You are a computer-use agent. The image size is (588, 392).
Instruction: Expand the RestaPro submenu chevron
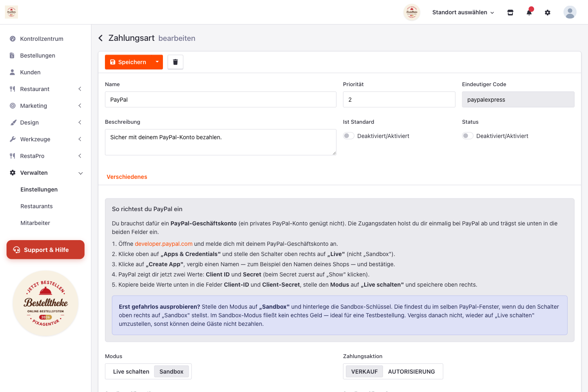(x=80, y=156)
